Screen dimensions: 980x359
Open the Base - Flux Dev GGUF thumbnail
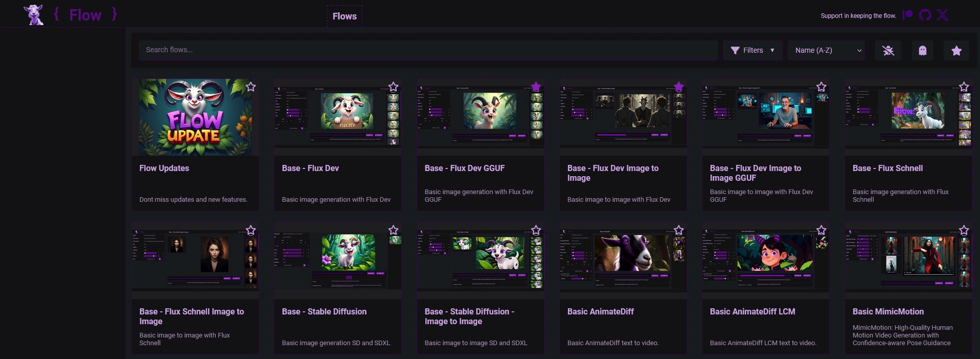click(x=480, y=117)
